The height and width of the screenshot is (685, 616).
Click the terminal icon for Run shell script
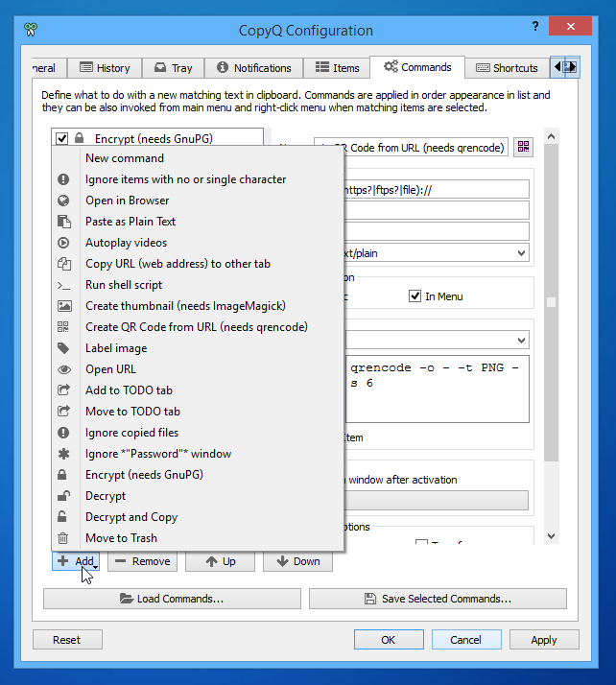click(x=63, y=285)
